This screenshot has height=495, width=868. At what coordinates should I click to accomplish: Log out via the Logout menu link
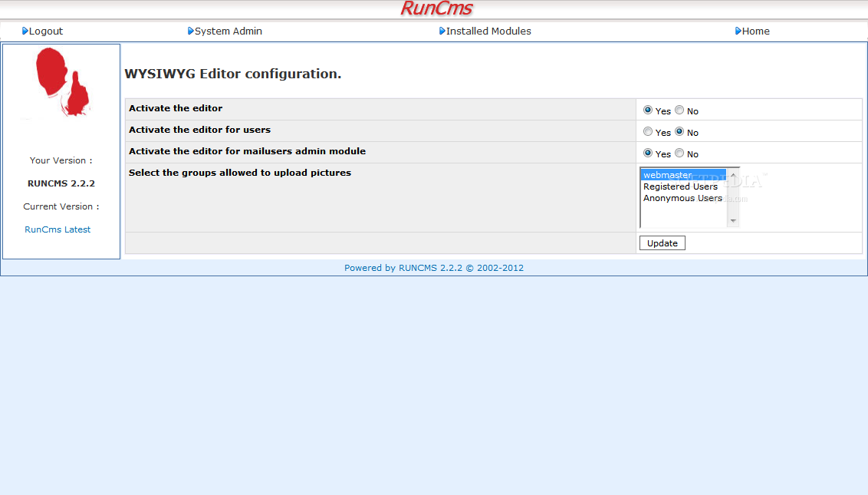[45, 31]
